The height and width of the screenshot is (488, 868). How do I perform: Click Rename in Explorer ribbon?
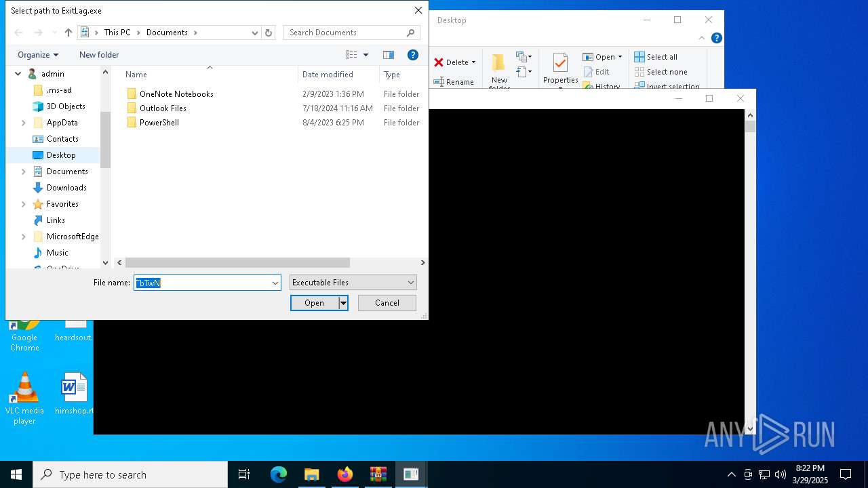[454, 82]
